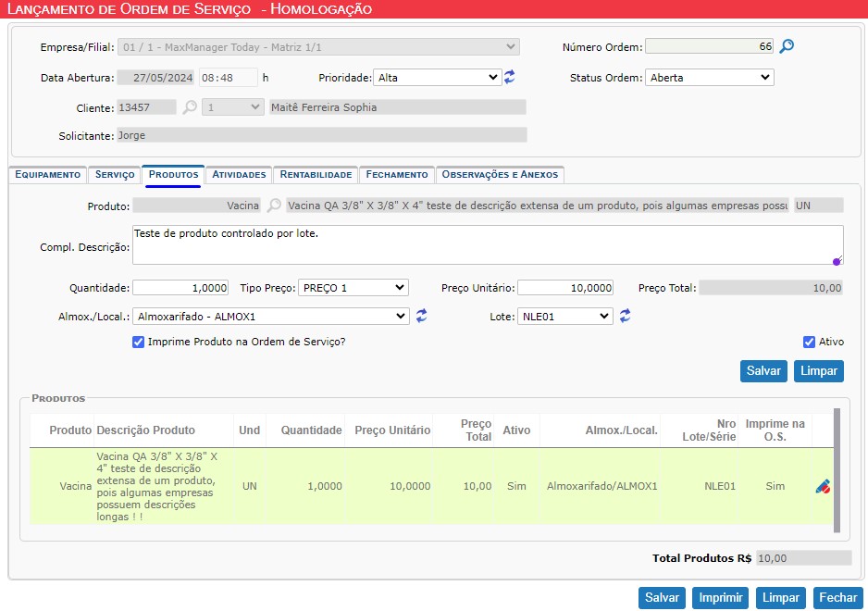
Task: Click the Fechar button
Action: pyautogui.click(x=838, y=598)
